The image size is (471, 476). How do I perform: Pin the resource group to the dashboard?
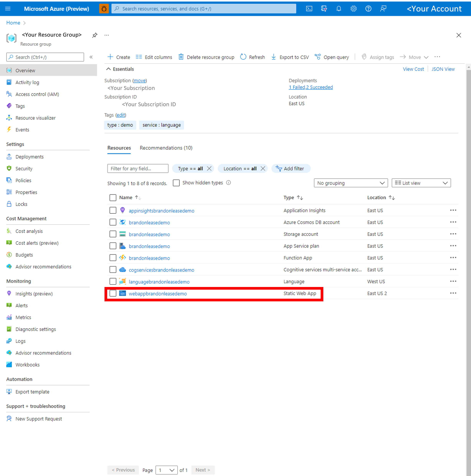pos(95,35)
